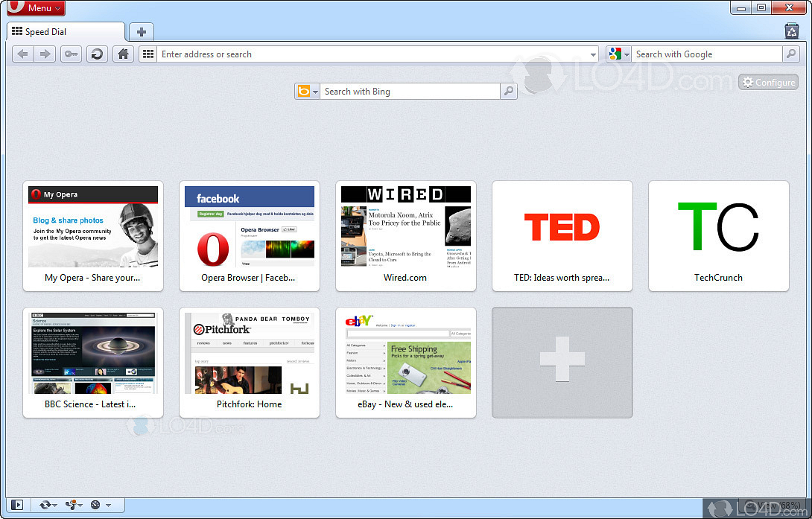Focus the Enter address or search field
812x519 pixels.
pos(374,54)
